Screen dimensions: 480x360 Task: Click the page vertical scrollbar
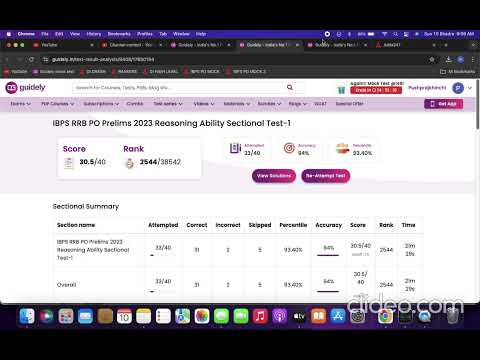point(477,104)
